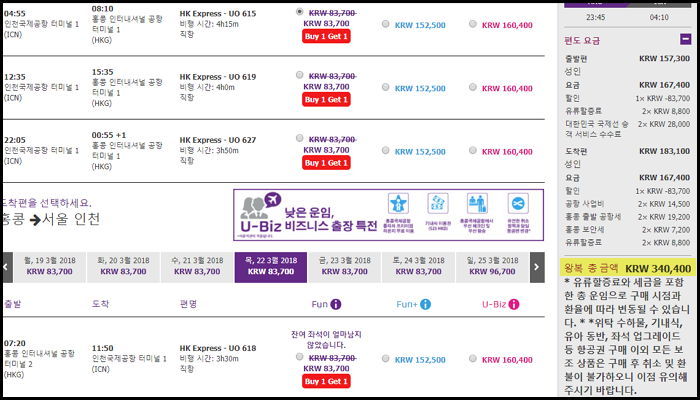Open the Fun fare info icon
700x400 pixels.
[x=336, y=304]
